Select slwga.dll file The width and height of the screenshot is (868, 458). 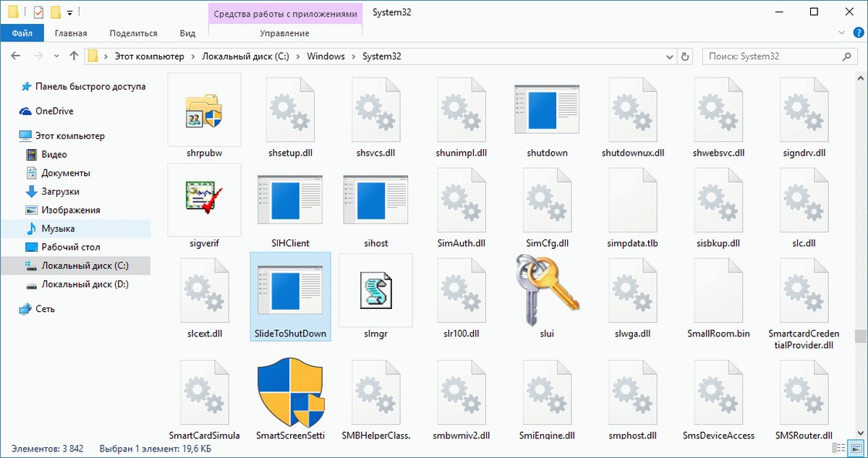633,291
